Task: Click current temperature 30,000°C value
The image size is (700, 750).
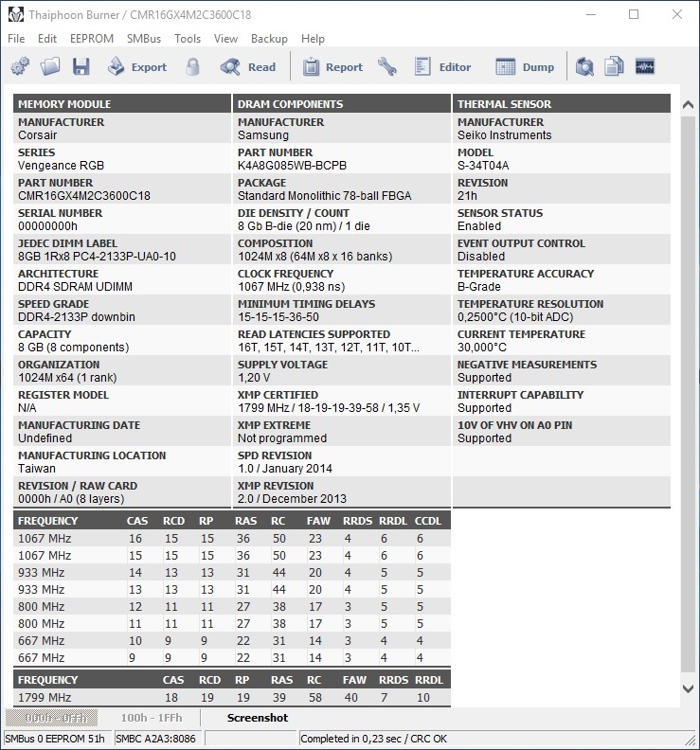Action: tap(482, 348)
